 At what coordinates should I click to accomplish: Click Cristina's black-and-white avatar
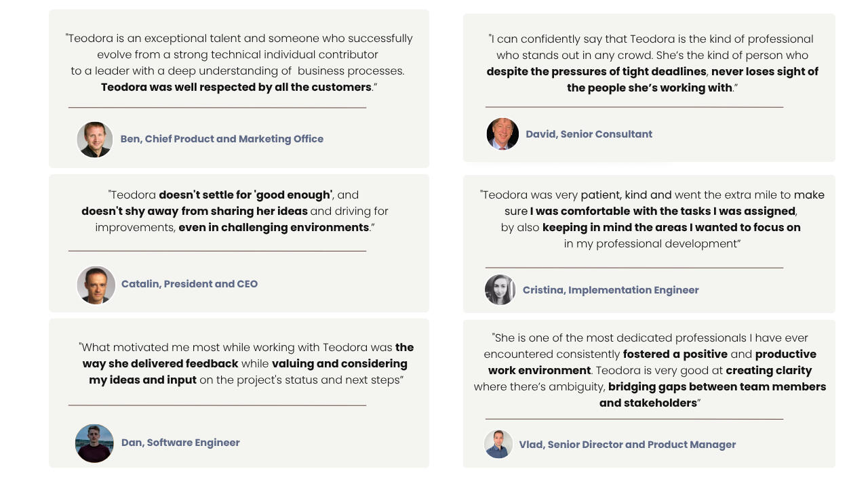pos(500,289)
